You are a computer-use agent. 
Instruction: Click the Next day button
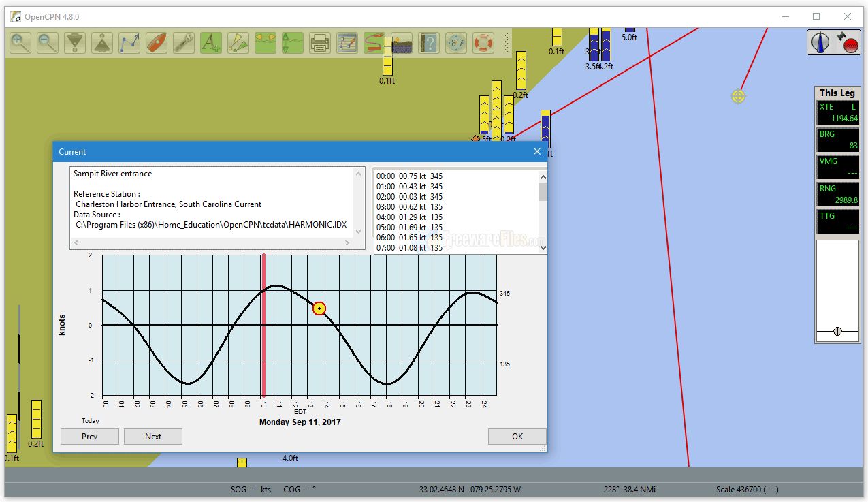[x=153, y=437]
